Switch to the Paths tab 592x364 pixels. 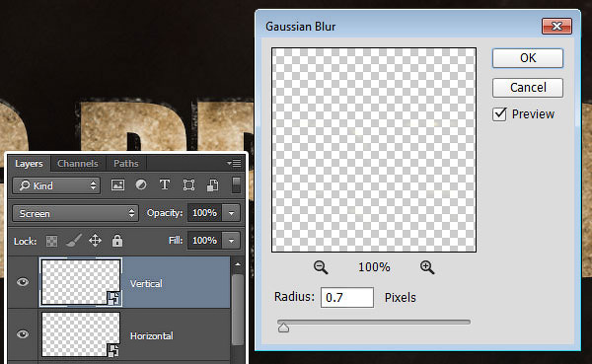click(x=125, y=164)
